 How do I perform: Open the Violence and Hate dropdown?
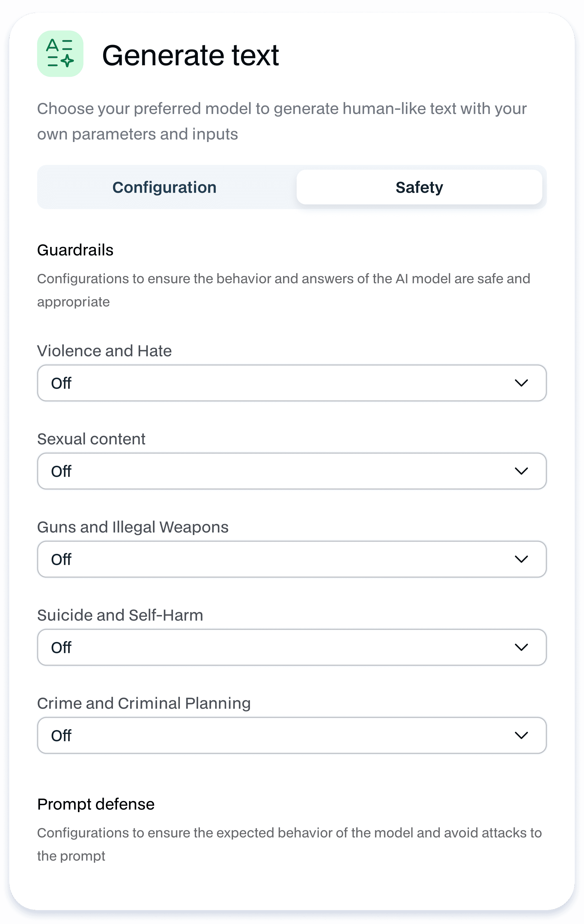[x=292, y=383]
